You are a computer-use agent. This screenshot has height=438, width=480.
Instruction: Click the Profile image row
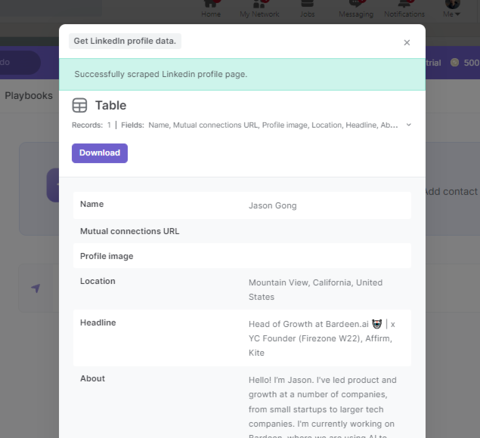click(x=242, y=256)
